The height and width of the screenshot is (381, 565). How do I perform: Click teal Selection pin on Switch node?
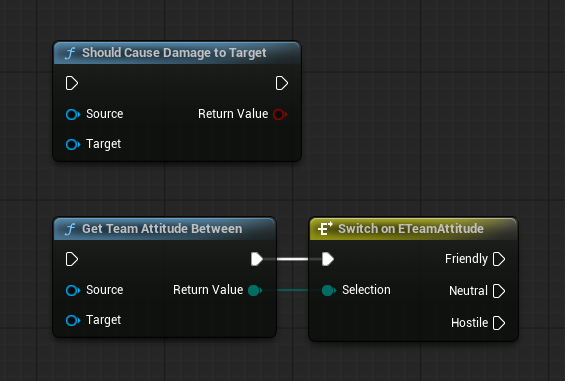pyautogui.click(x=328, y=290)
